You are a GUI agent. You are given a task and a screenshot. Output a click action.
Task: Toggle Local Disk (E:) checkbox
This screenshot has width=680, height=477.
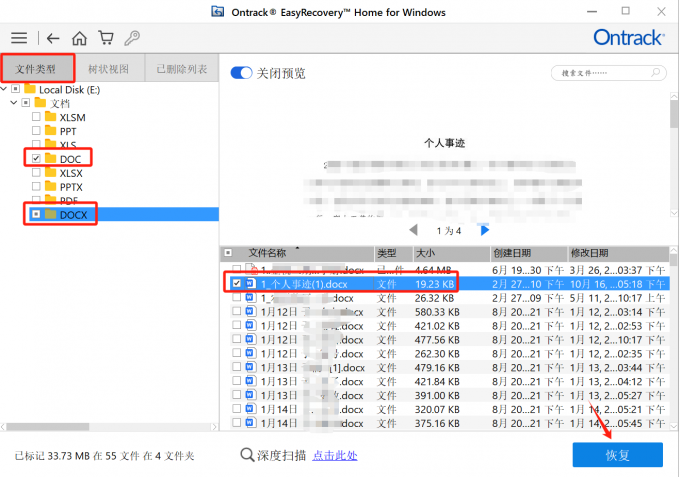[16, 89]
